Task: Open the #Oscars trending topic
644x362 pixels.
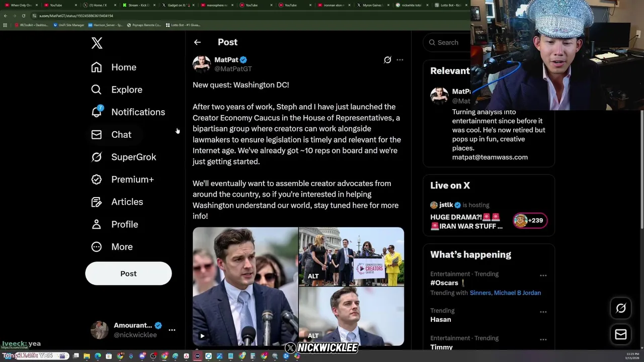Action: [444, 283]
